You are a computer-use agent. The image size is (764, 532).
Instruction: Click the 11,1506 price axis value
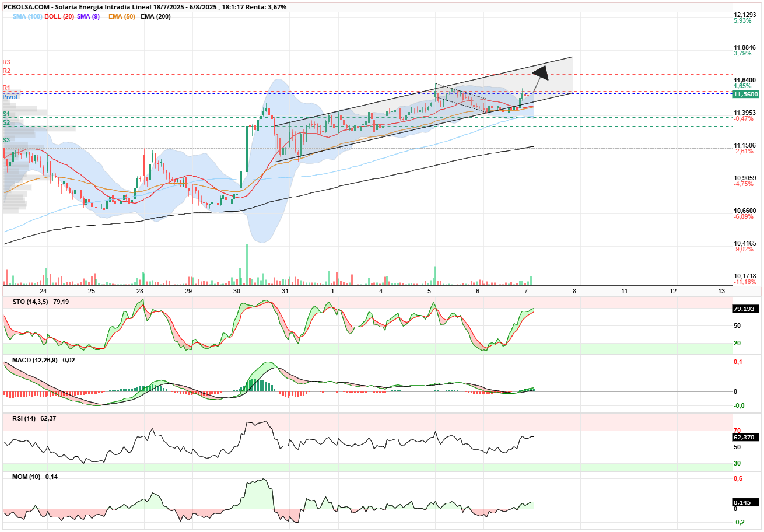tap(745, 145)
